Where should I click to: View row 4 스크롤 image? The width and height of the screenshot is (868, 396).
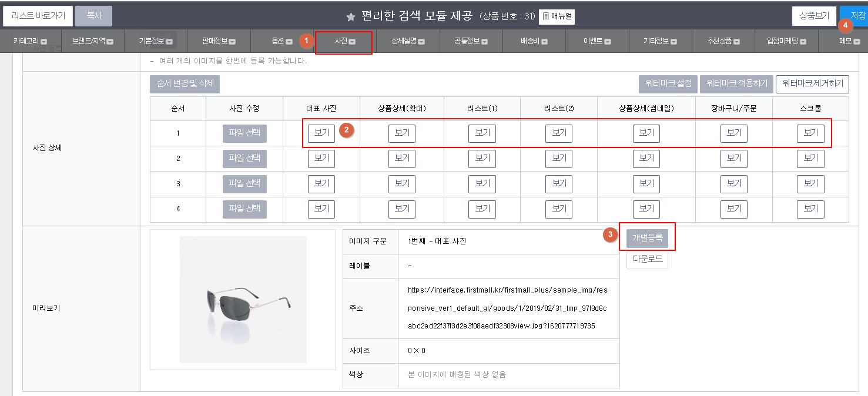811,209
